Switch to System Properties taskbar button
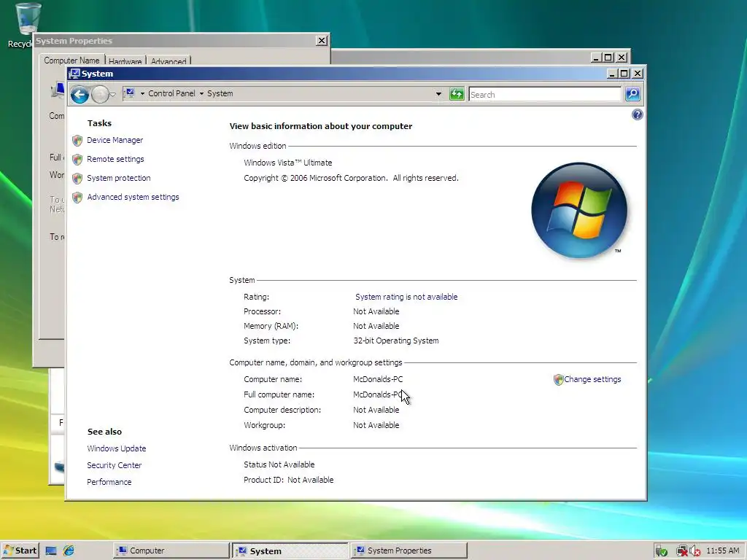 (409, 551)
